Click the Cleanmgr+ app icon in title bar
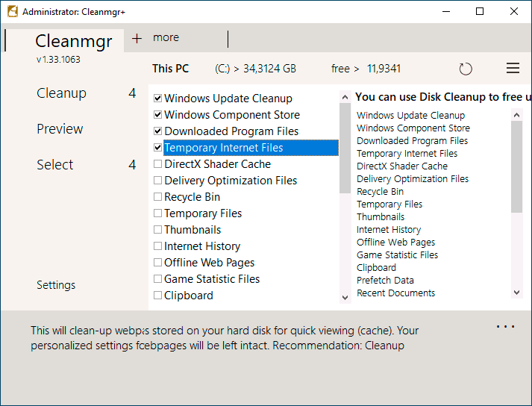 point(13,11)
